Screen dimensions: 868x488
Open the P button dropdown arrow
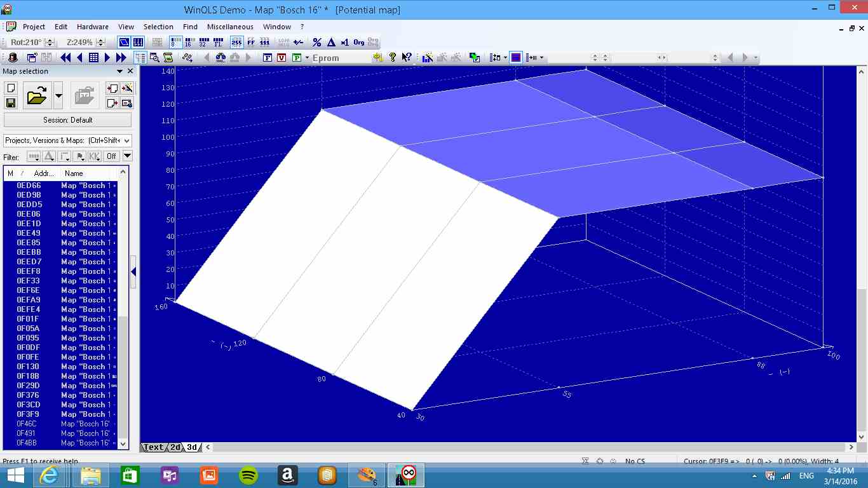point(307,58)
